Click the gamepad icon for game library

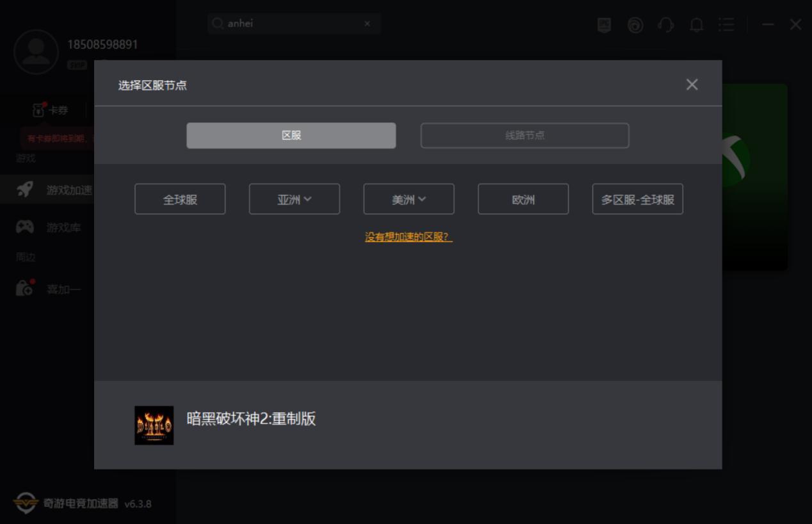point(24,227)
